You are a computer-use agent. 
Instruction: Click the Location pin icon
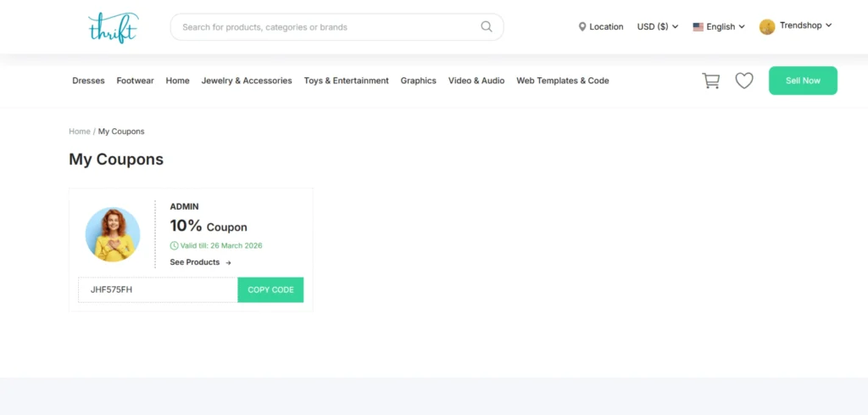click(582, 27)
